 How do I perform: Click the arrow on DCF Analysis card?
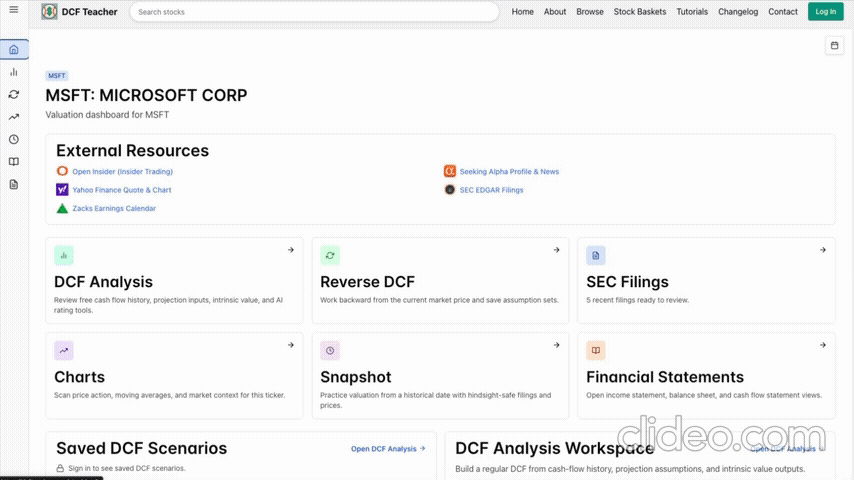[291, 250]
